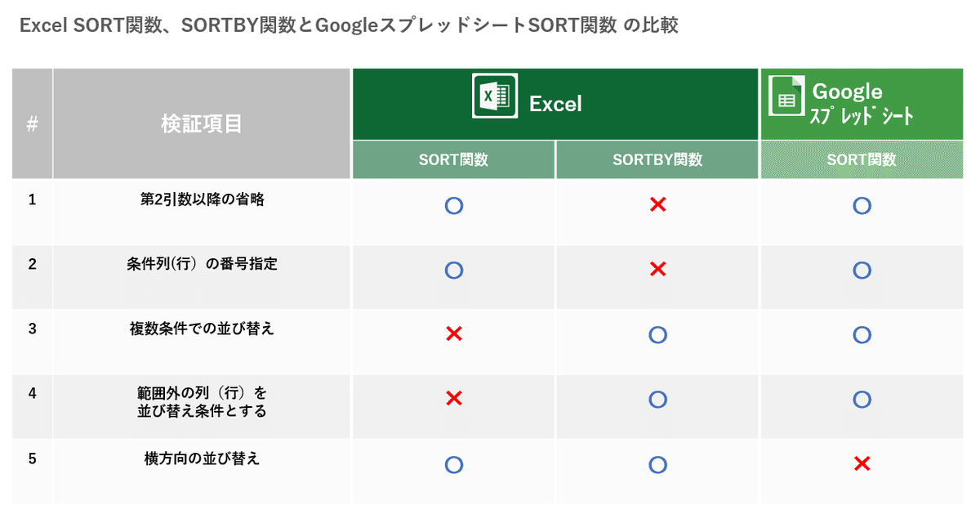Screen dimensions: 980x519
Task: Click the 複数条件での並び替え row label
Action: coord(203,329)
